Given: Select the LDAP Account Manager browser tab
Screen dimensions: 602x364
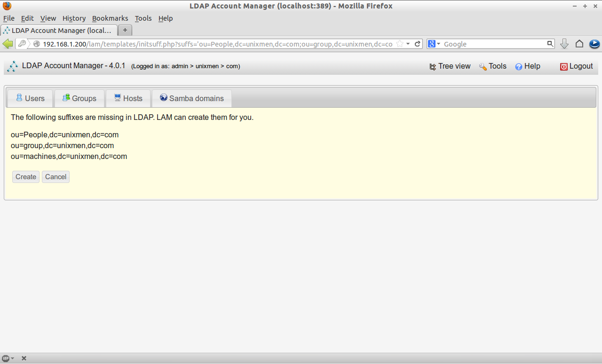Looking at the screenshot, I should click(x=59, y=30).
